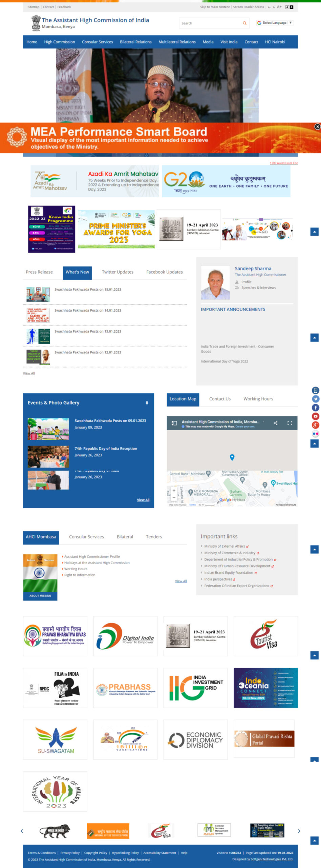
Task: Switch to the Tenders tab
Action: tap(154, 537)
